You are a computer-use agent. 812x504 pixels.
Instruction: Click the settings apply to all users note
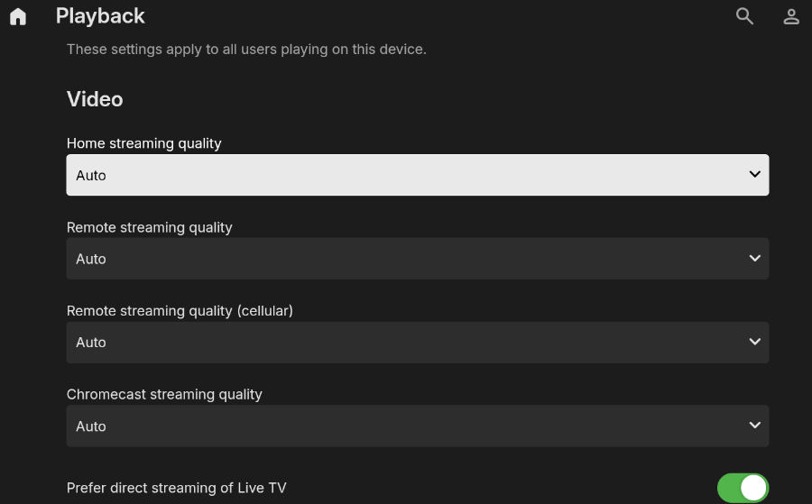(246, 50)
